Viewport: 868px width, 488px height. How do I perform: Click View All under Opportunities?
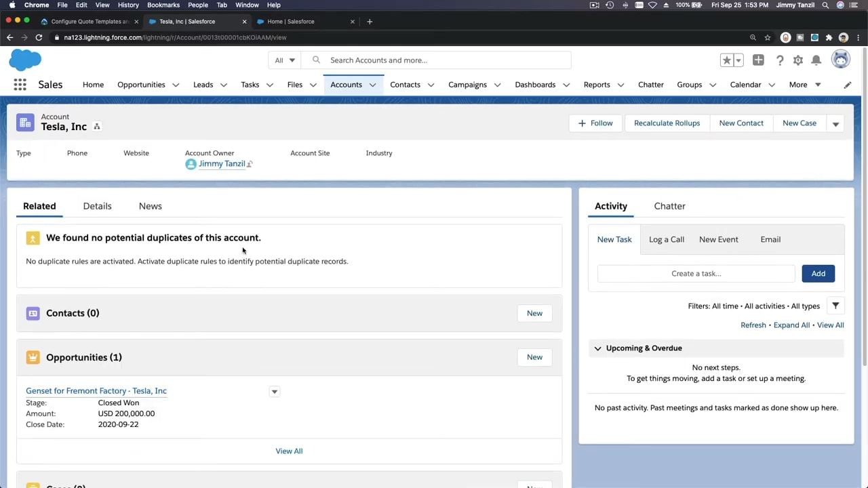(289, 451)
